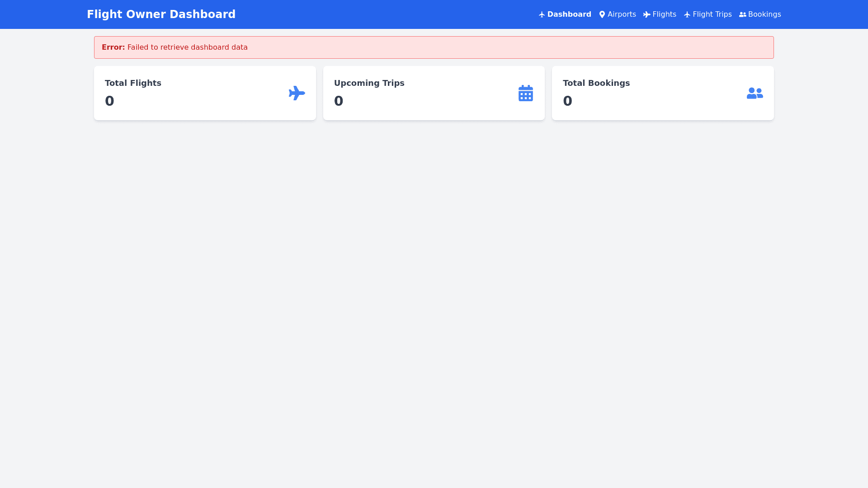Navigate to Flight Trips
This screenshot has width=868, height=488.
tap(712, 14)
